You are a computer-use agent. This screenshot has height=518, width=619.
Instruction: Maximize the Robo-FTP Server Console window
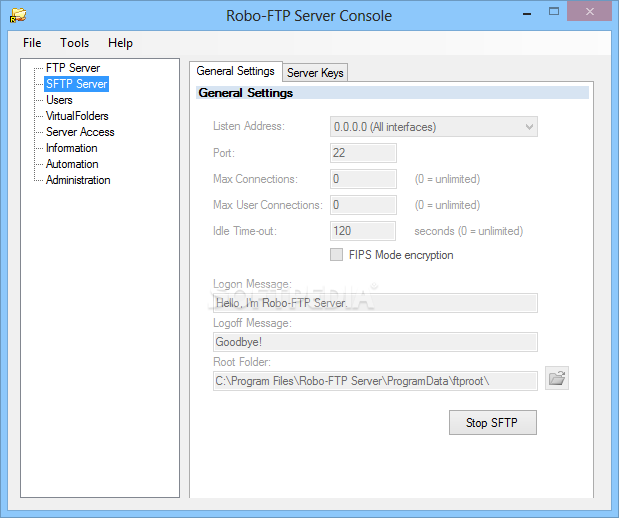click(x=554, y=12)
